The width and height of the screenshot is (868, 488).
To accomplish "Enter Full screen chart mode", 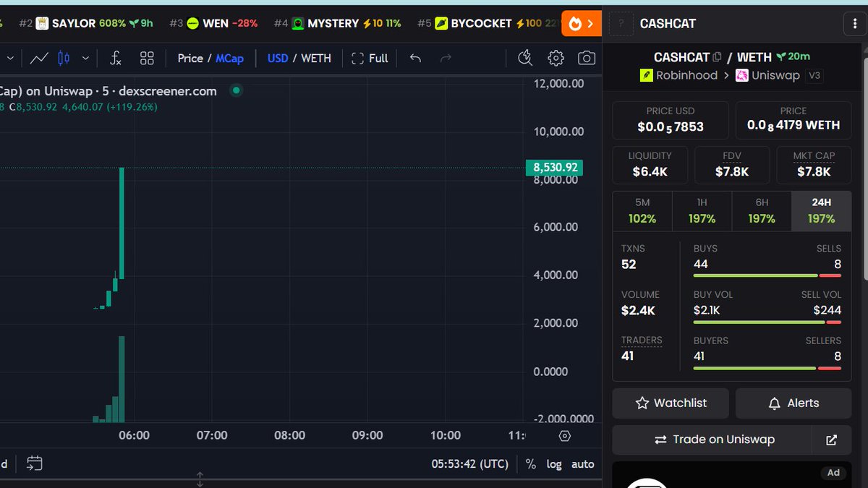I will [370, 58].
